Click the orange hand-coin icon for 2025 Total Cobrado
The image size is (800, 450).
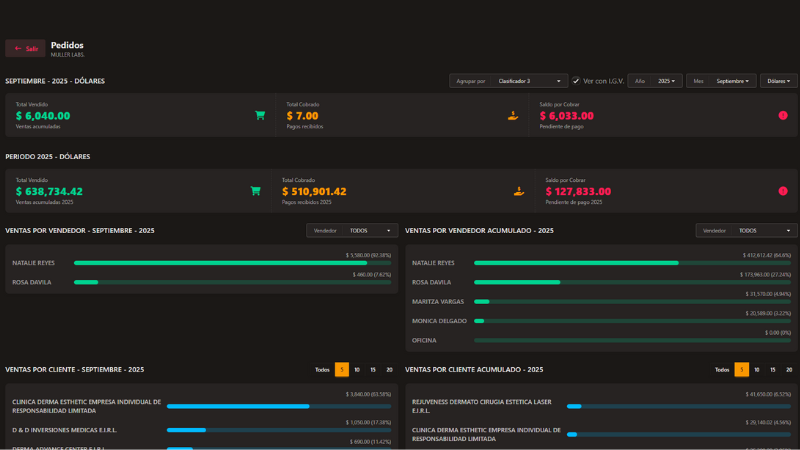tap(518, 191)
